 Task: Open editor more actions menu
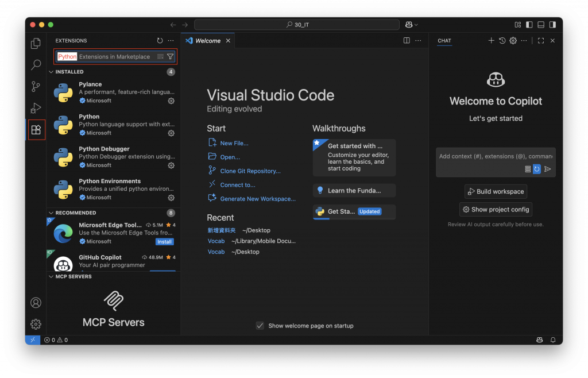pos(418,40)
